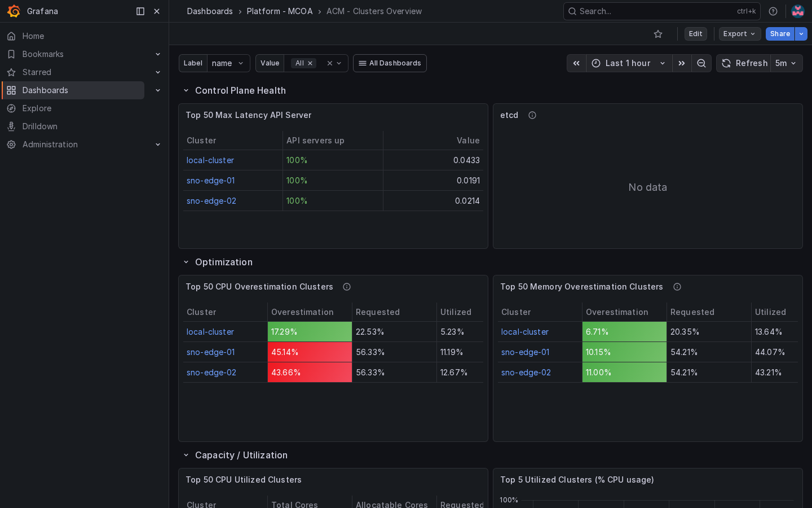Collapse the Control Plane Health row
Screen dimensions: 812x508
[x=186, y=90]
